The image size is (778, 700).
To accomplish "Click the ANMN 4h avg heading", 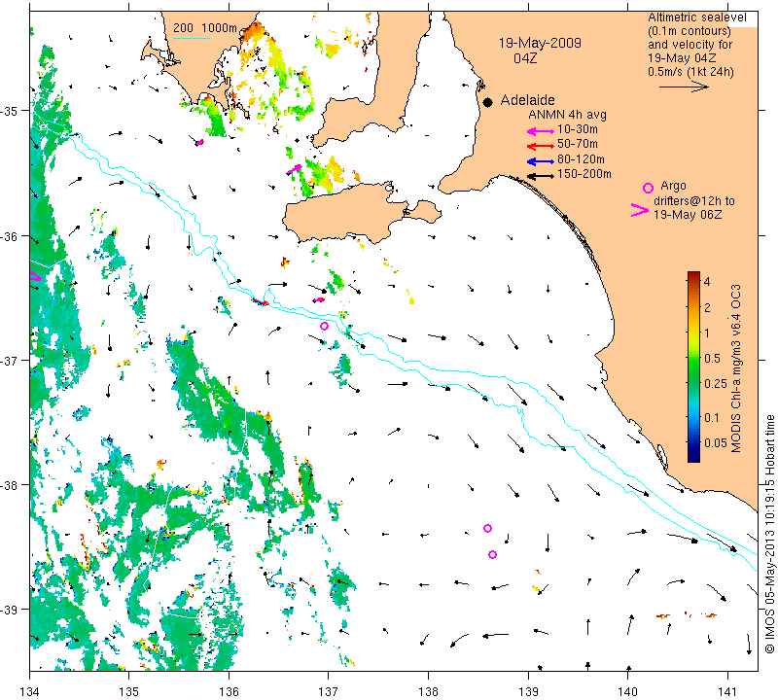I will pos(567,115).
